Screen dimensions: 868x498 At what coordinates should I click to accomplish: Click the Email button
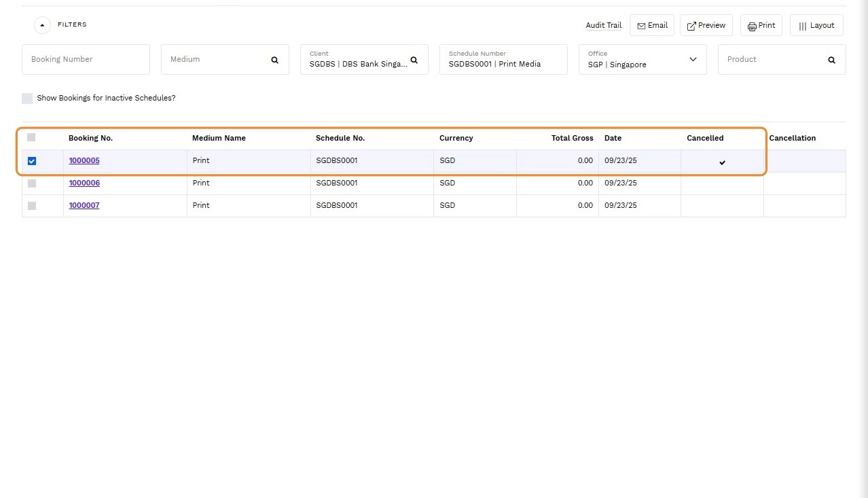(x=652, y=25)
